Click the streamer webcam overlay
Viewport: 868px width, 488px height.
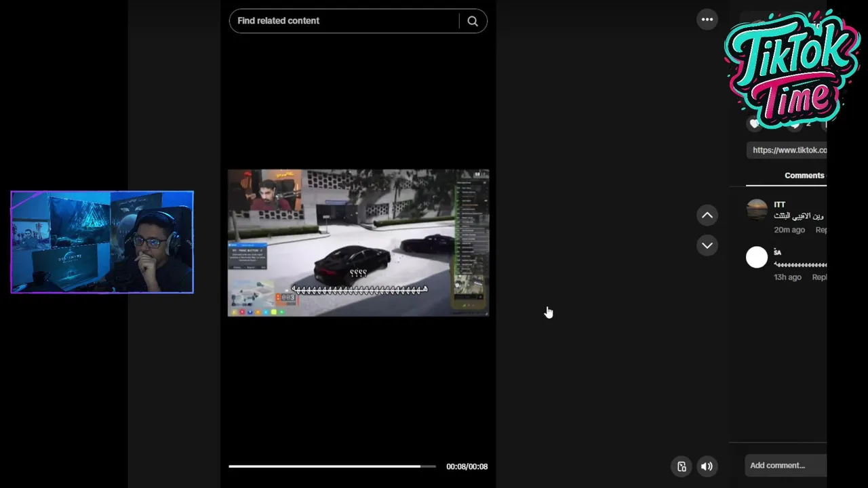click(x=102, y=242)
